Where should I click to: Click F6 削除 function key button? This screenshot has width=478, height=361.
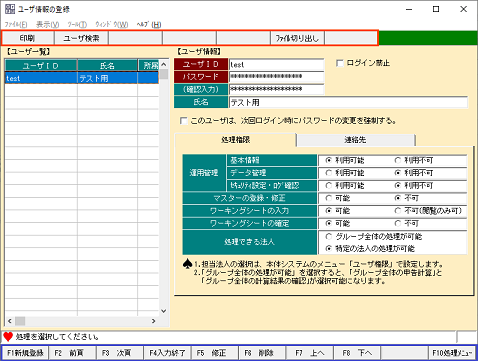point(262,353)
